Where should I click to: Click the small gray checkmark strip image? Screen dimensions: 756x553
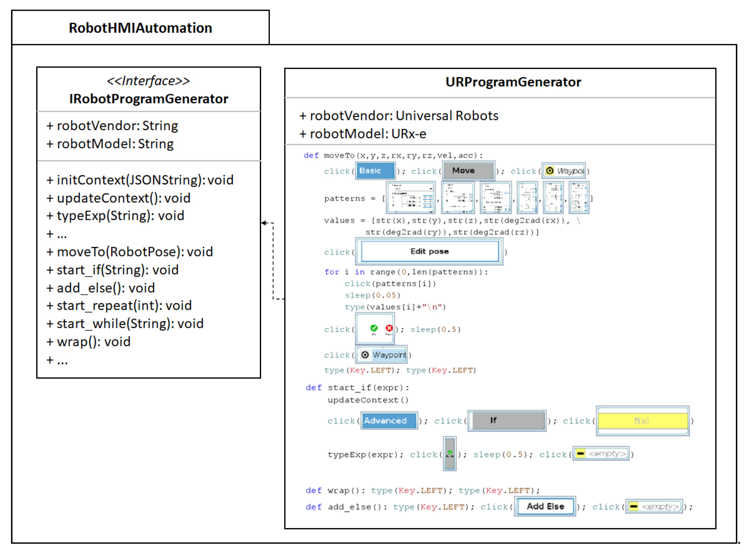pyautogui.click(x=450, y=454)
